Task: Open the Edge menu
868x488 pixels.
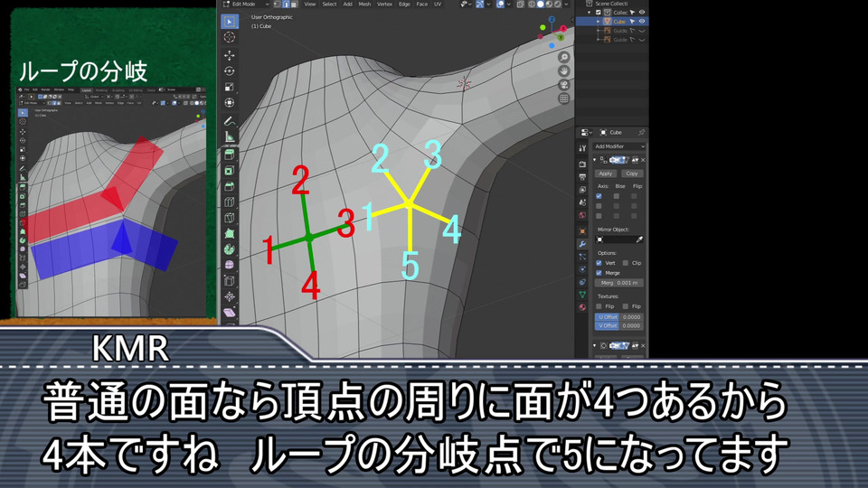Action: click(x=405, y=4)
